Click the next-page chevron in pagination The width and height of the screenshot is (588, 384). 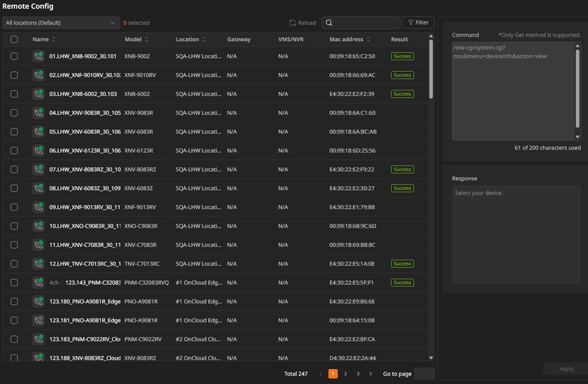[370, 374]
